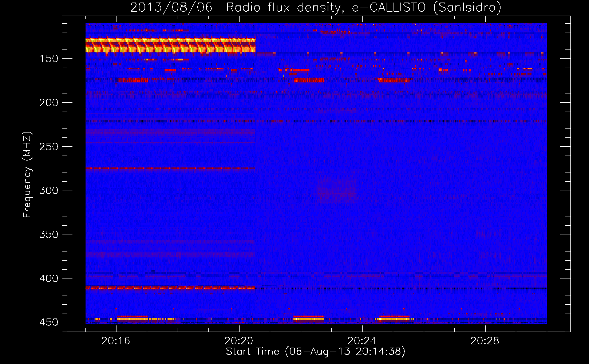Viewport: 589px width, 364px height.
Task: Click the 20:28 time tick label
Action: pyautogui.click(x=485, y=341)
